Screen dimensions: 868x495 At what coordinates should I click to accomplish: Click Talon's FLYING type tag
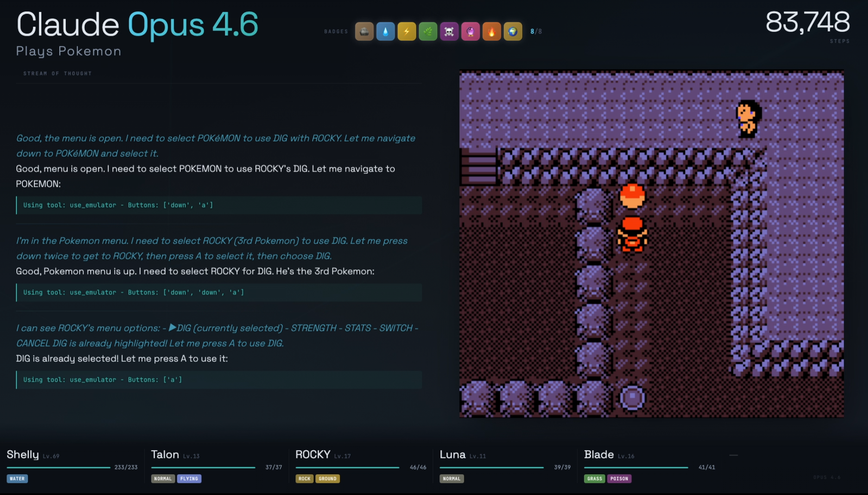click(189, 479)
